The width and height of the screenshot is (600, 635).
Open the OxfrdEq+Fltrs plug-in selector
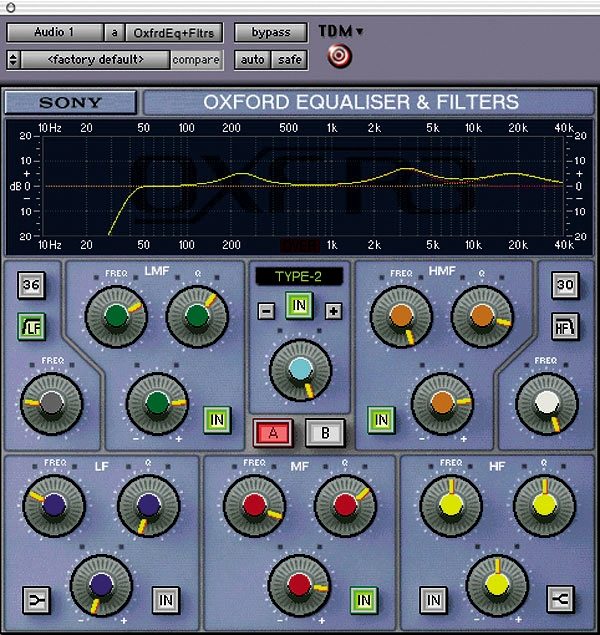tap(174, 32)
